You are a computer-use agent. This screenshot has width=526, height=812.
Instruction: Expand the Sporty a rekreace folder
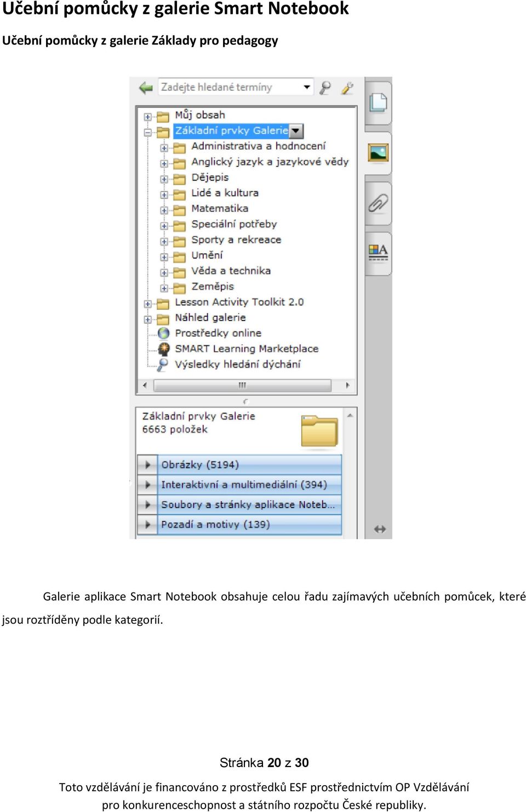point(164,241)
